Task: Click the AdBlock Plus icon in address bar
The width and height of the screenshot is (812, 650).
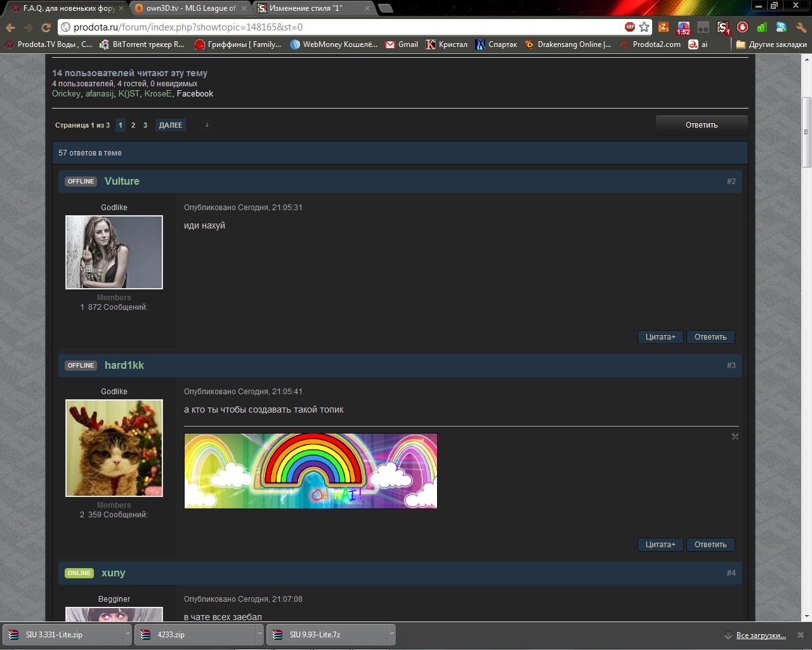Action: 629,27
